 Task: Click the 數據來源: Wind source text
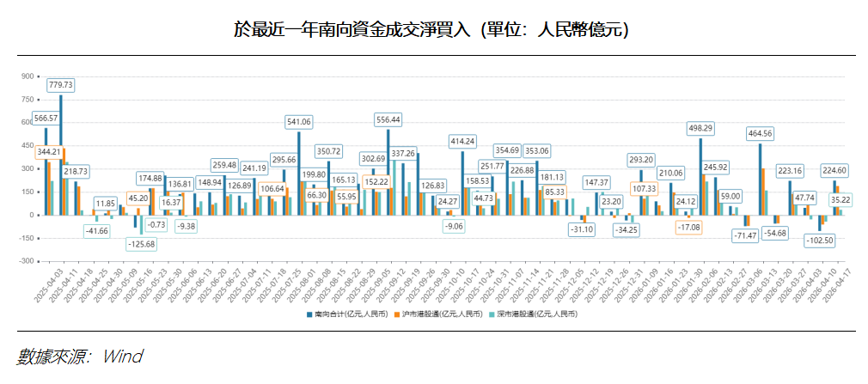(78, 355)
